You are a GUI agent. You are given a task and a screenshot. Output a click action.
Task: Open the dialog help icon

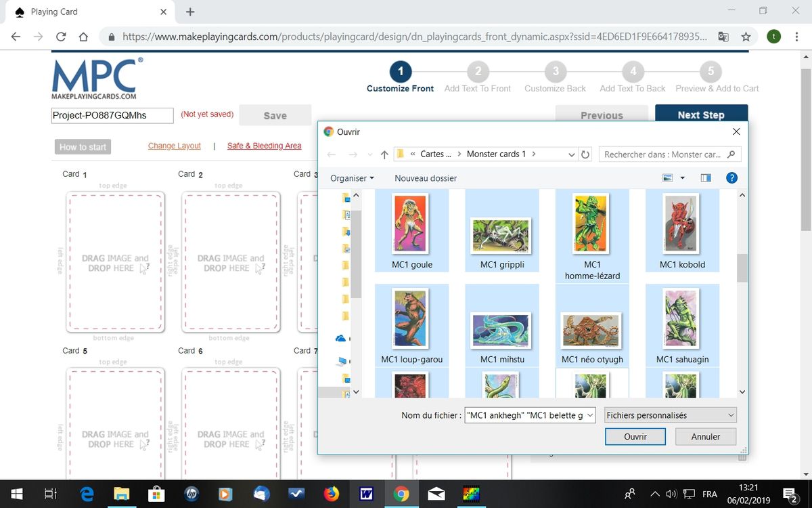pyautogui.click(x=731, y=178)
